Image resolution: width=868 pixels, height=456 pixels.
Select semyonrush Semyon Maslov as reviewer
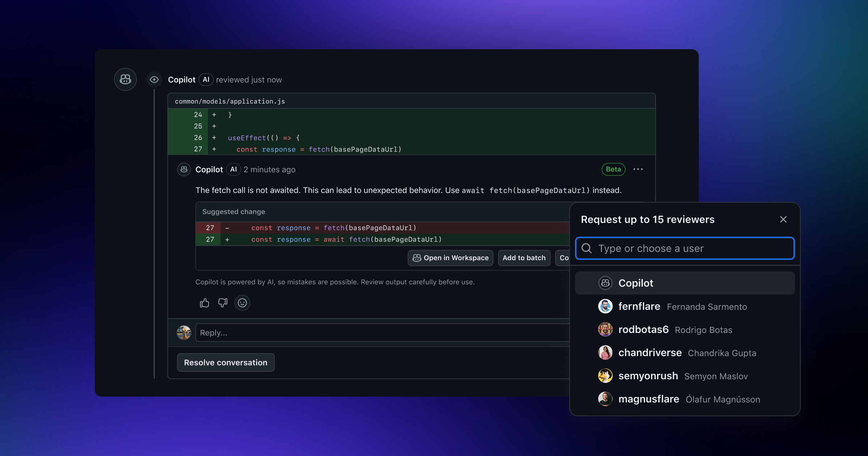pyautogui.click(x=648, y=376)
